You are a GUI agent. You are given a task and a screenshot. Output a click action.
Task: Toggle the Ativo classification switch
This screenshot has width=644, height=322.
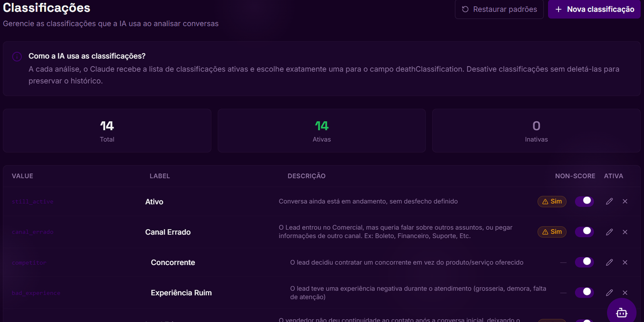[584, 201]
